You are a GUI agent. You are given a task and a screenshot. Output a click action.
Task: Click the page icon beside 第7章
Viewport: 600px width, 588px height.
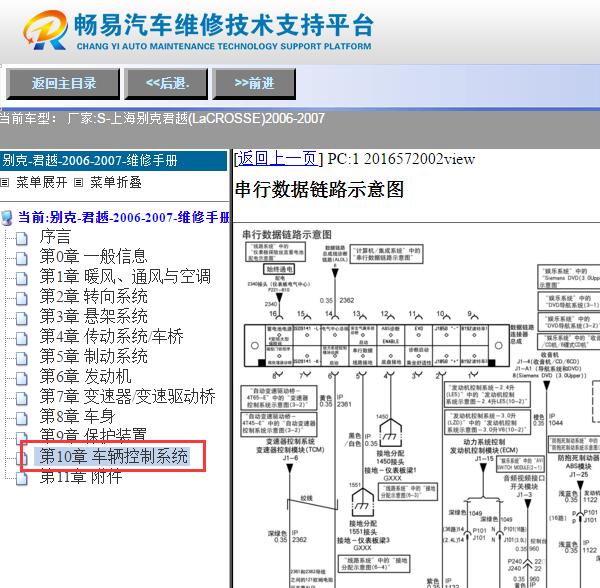coord(22,397)
